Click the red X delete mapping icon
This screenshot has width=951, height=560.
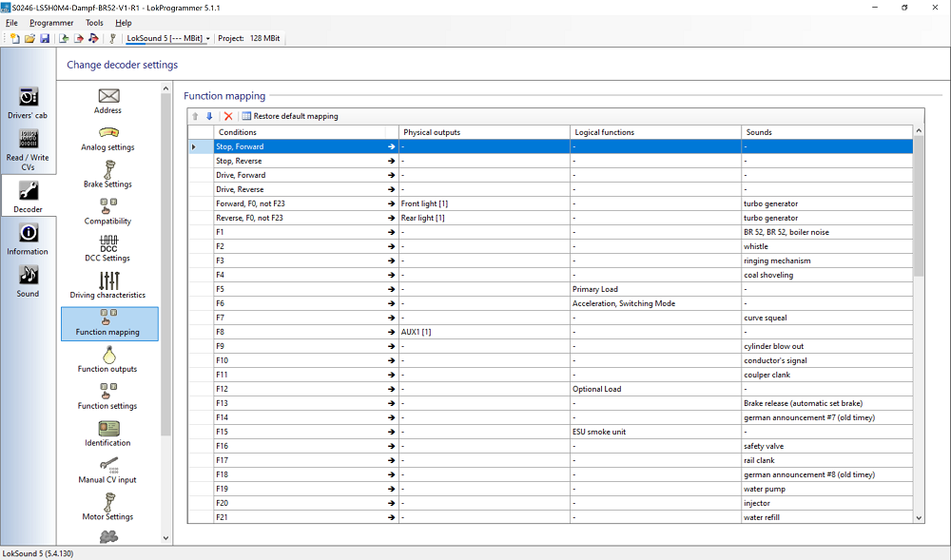[227, 116]
